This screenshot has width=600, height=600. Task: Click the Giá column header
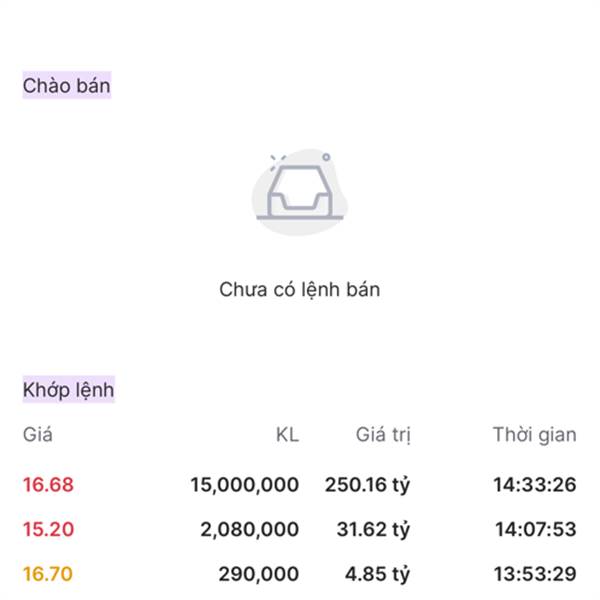37,435
